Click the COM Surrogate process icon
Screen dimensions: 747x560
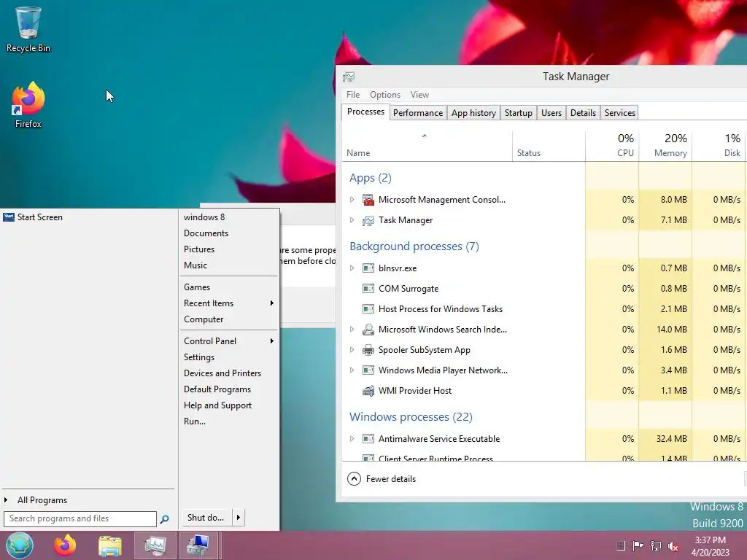368,289
